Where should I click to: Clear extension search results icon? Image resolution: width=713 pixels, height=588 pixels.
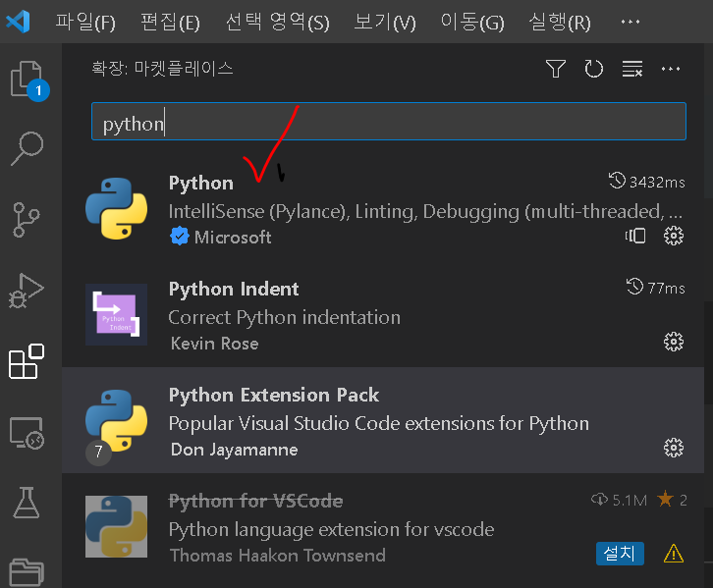tap(632, 69)
